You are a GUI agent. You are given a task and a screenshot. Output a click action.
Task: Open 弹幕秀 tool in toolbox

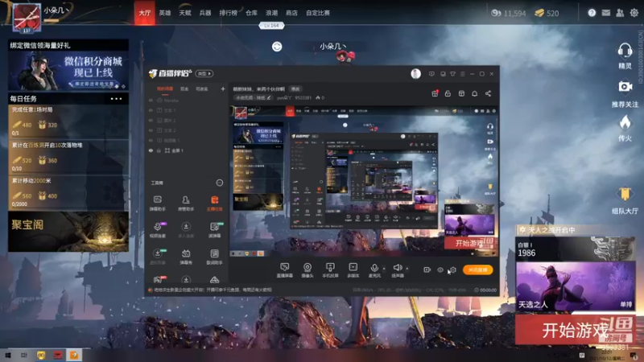point(186,257)
